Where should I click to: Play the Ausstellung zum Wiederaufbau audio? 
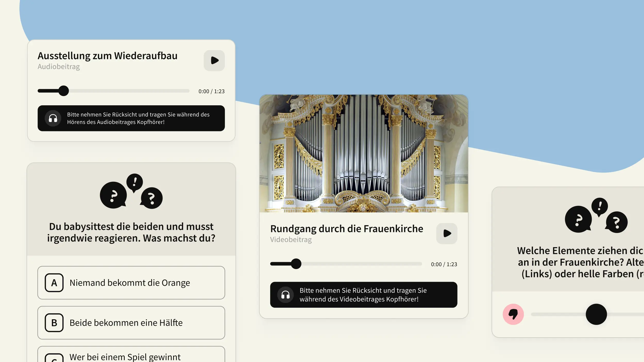pos(214,61)
